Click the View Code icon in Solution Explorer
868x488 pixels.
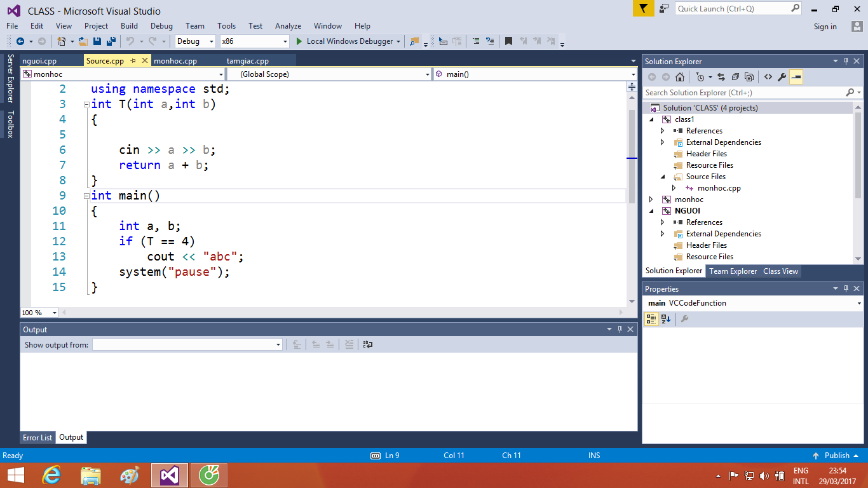coord(768,77)
